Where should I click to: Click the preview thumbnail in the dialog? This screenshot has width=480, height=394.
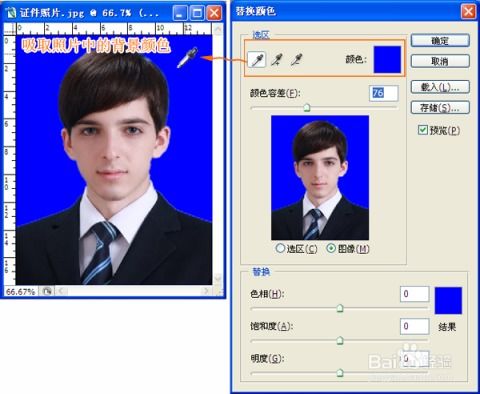[x=320, y=178]
